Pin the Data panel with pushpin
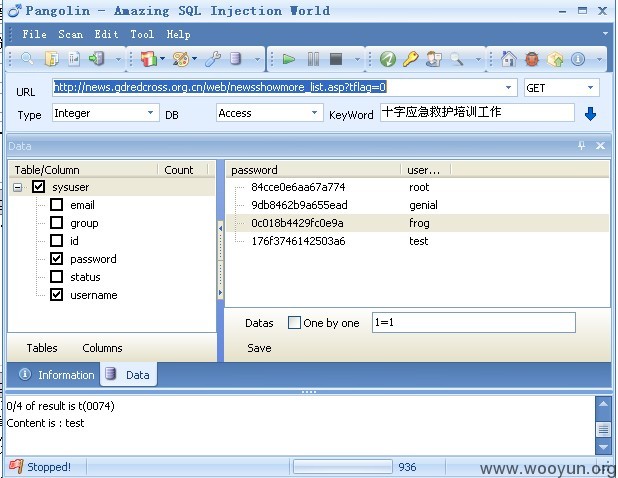 (581, 145)
